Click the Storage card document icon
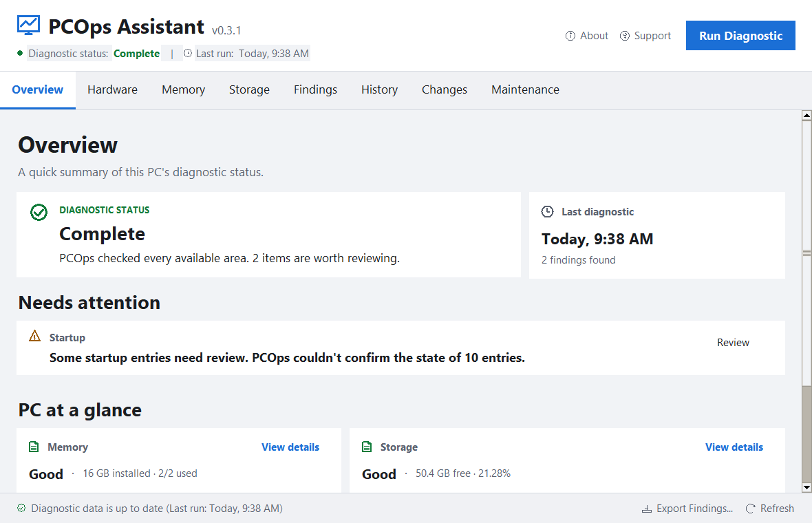 pyautogui.click(x=367, y=447)
